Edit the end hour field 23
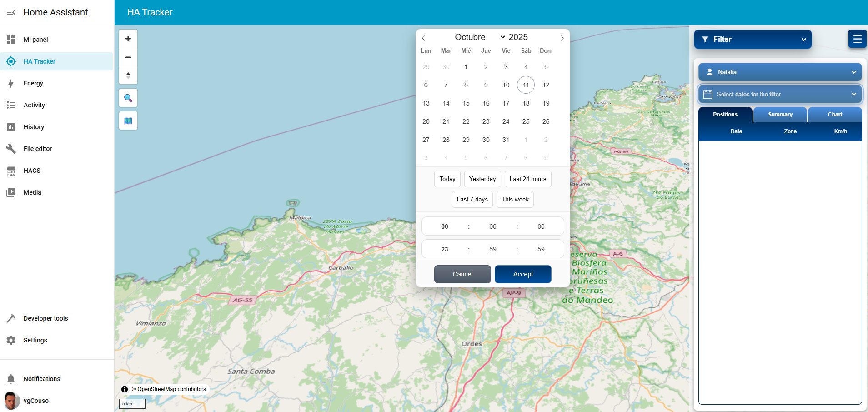The height and width of the screenshot is (412, 868). pos(445,249)
